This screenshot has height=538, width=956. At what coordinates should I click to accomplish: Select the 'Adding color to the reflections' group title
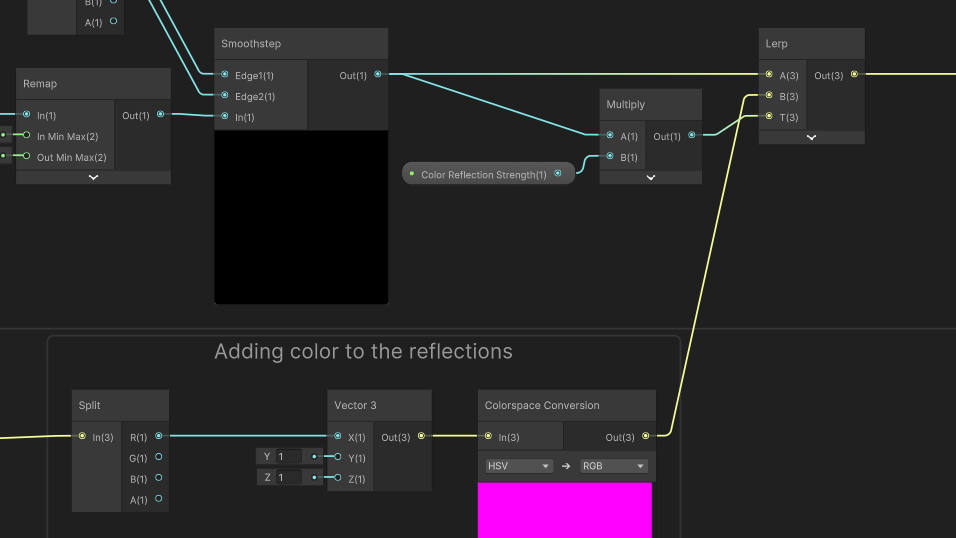pos(363,351)
